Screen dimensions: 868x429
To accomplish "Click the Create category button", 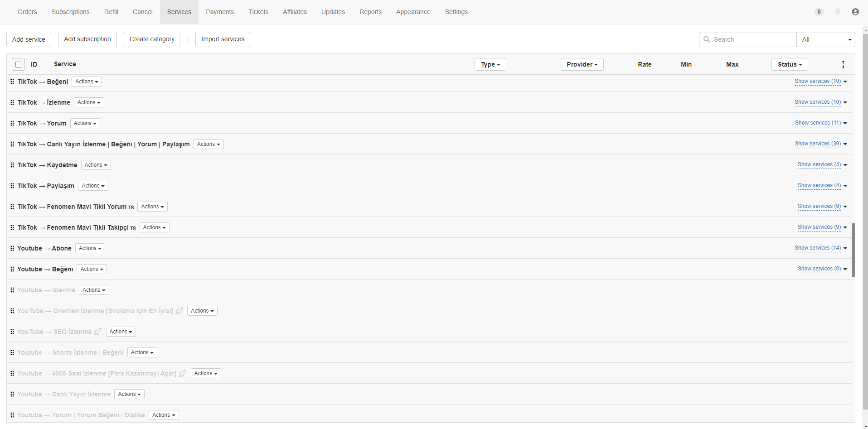I will click(152, 39).
